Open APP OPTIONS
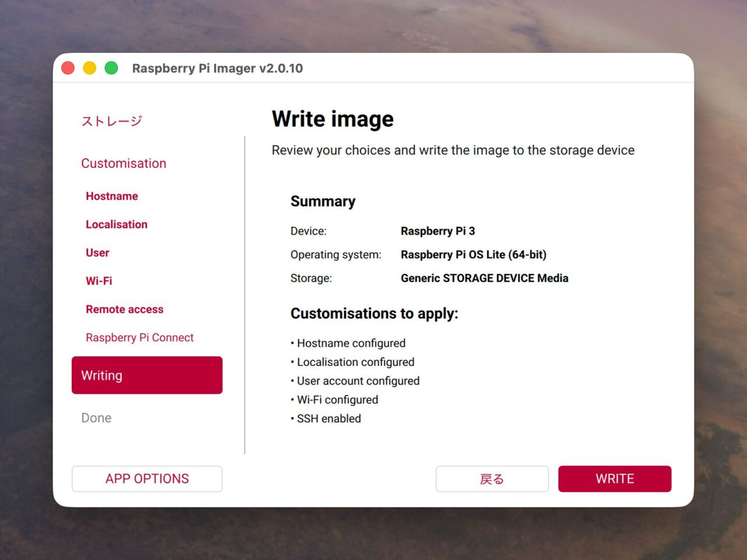Screen dimensions: 747x560 147,478
